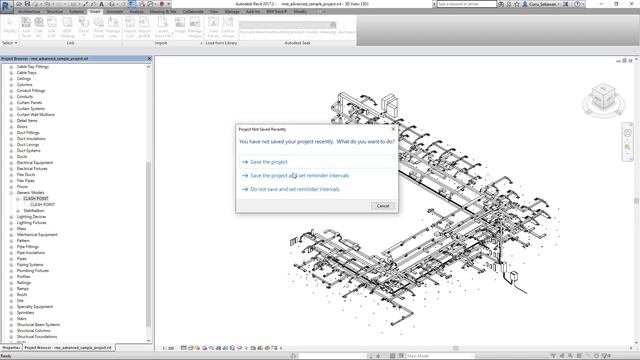The image size is (640, 360).
Task: Click the Import CAD ribbon icon
Action: [x=130, y=27]
